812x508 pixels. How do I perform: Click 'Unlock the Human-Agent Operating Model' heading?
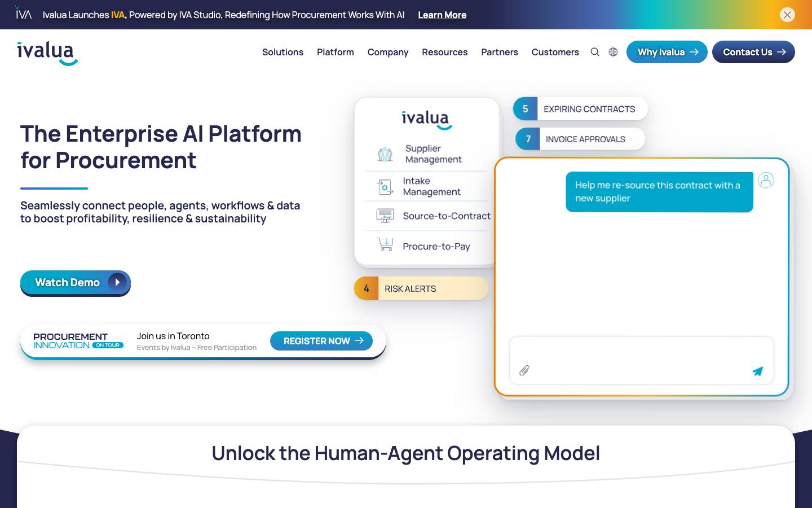[x=406, y=453]
